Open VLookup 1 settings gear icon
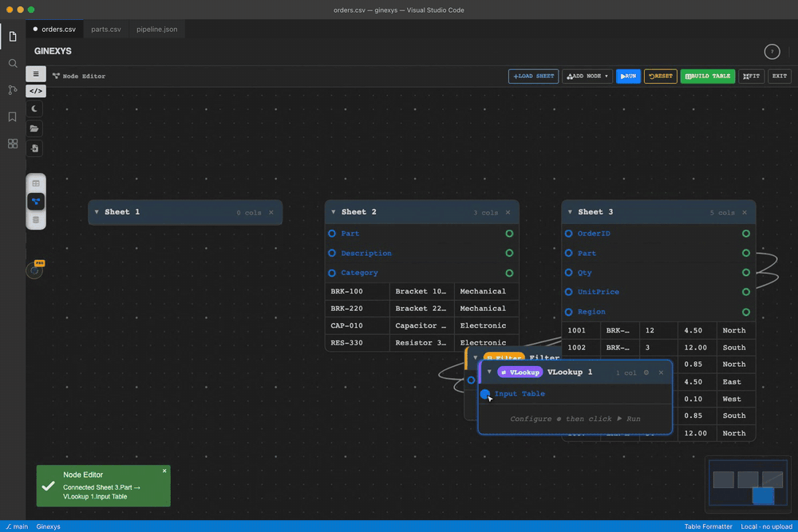The width and height of the screenshot is (798, 532). coord(646,372)
